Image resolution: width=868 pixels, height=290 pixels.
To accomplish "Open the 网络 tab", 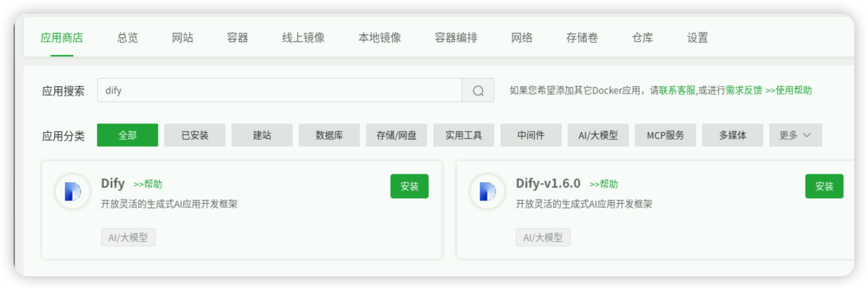I will pos(522,38).
